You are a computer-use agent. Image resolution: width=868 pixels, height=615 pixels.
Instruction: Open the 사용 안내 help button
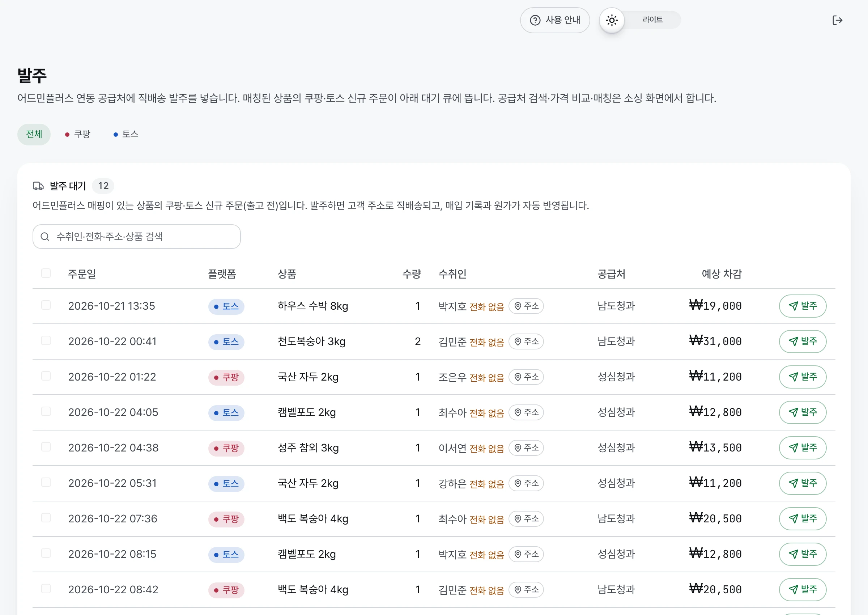(x=554, y=20)
